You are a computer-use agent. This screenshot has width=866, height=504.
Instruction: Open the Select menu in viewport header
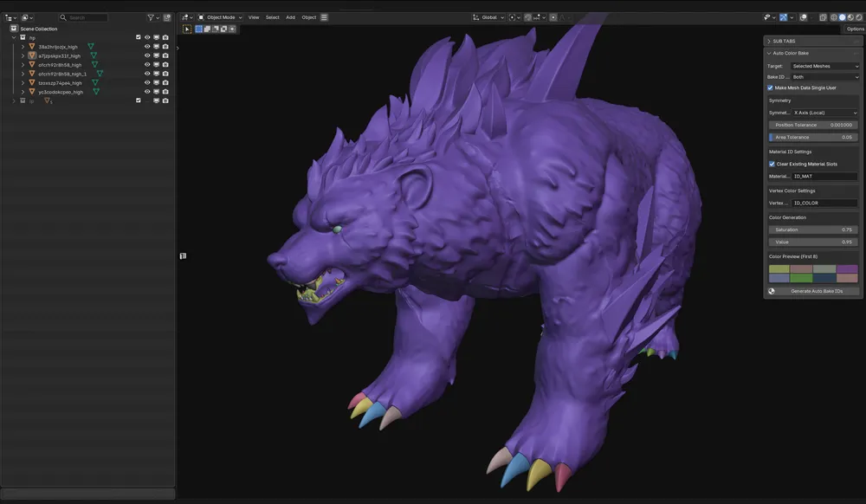tap(272, 17)
